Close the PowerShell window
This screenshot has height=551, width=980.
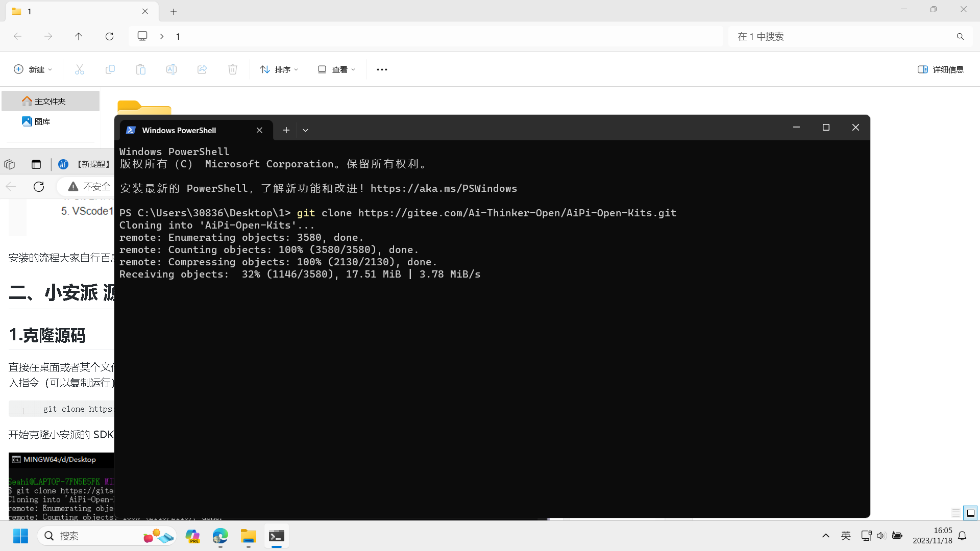(855, 127)
